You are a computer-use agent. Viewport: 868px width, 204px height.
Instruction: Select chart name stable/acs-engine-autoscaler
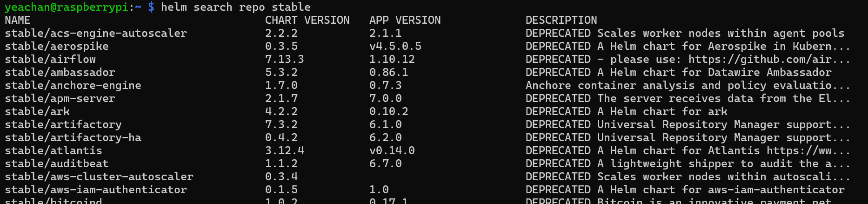coord(96,33)
